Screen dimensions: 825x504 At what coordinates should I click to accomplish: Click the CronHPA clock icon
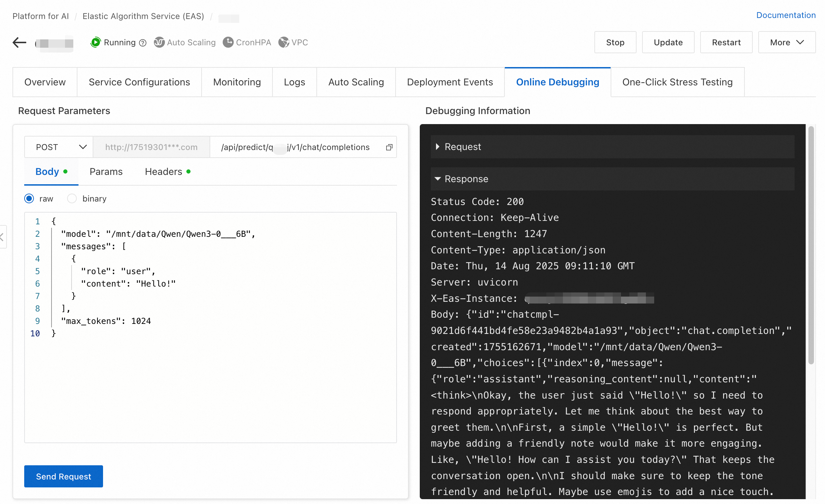coord(228,42)
